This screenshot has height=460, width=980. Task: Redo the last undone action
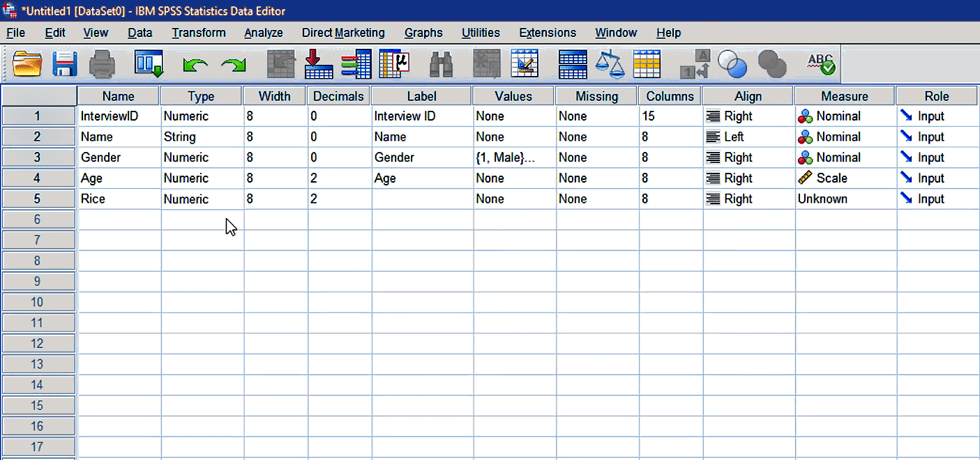click(233, 63)
